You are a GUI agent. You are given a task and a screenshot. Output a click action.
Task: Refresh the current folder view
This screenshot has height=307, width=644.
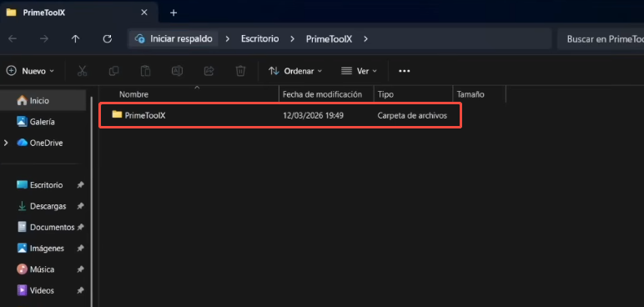[108, 39]
